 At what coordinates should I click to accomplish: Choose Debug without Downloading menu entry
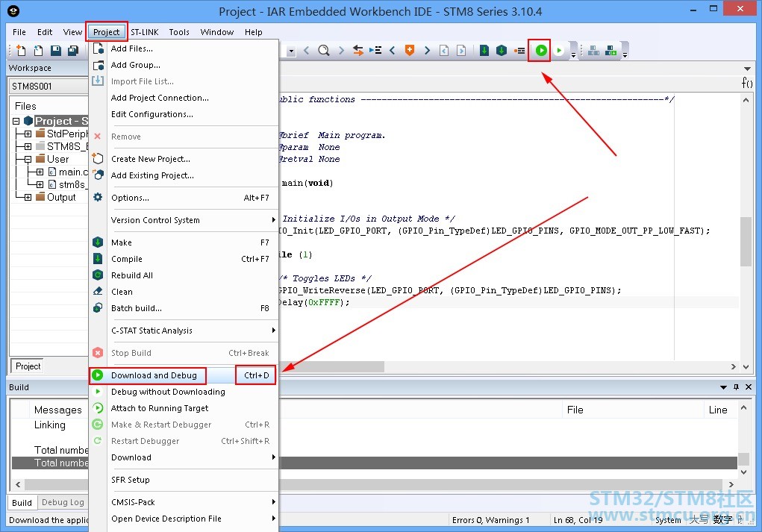(184, 392)
